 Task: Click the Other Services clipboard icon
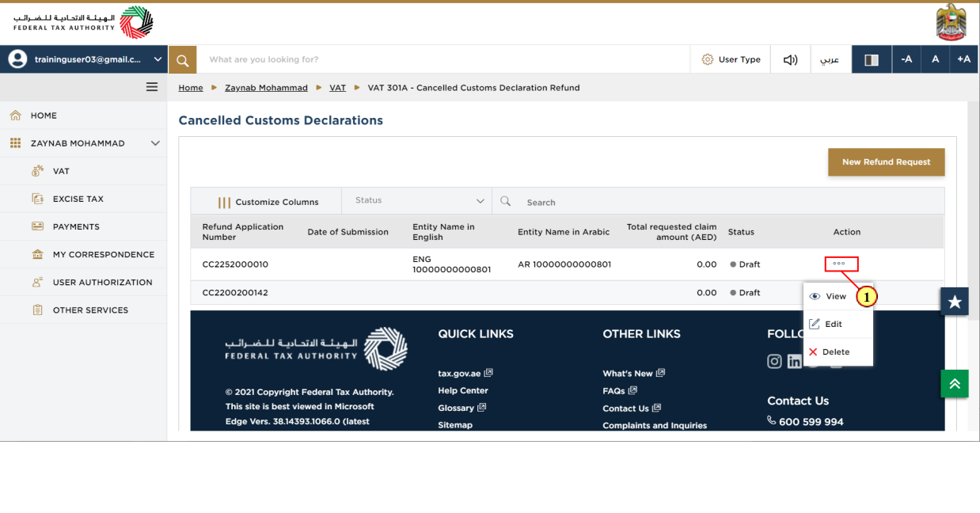pyautogui.click(x=37, y=310)
